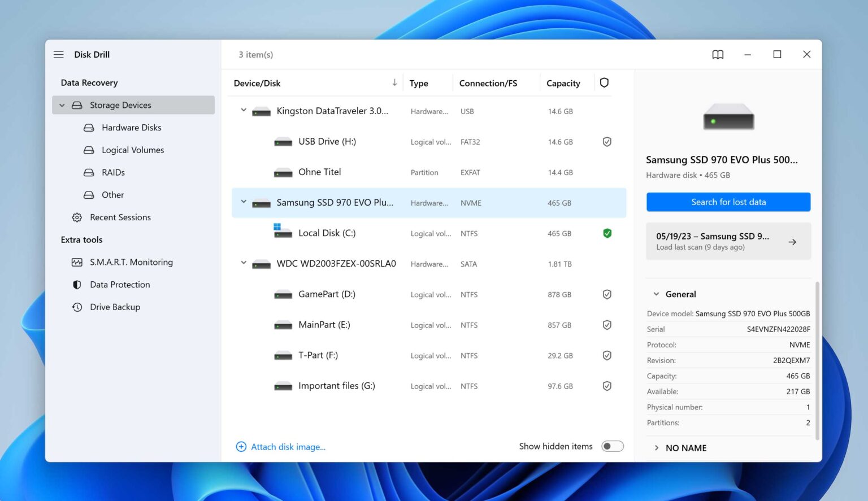Open the Drive Backup tool

pos(115,307)
